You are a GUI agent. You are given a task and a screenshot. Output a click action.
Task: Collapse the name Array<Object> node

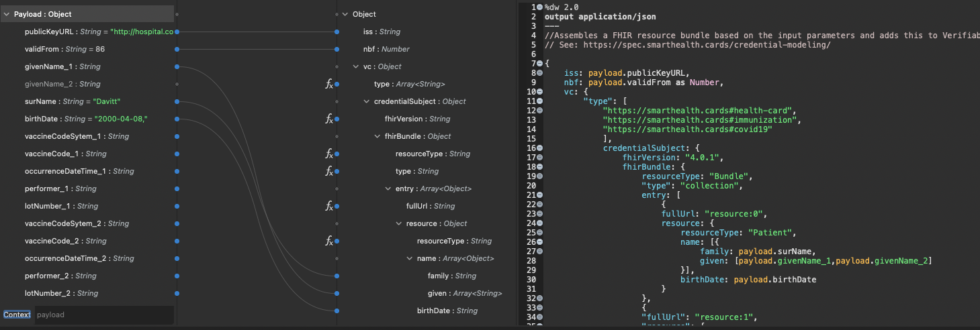click(x=410, y=258)
